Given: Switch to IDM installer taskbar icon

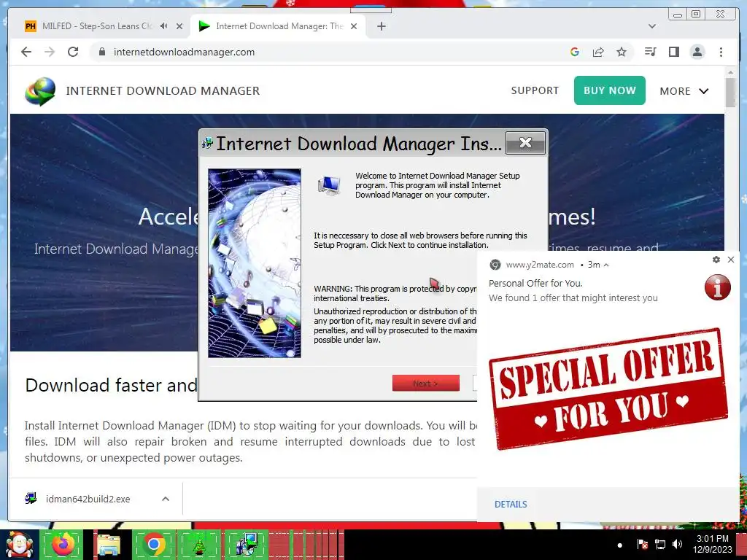Looking at the screenshot, I should click(x=246, y=544).
